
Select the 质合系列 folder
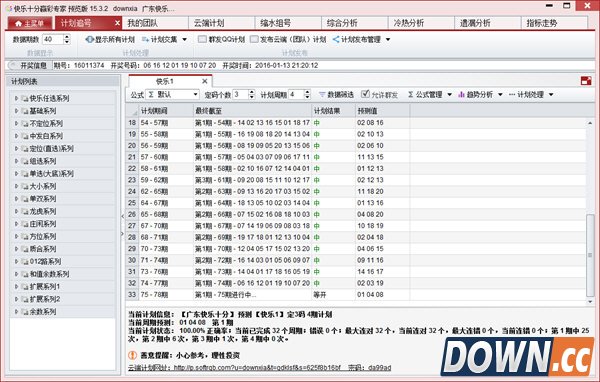point(39,249)
